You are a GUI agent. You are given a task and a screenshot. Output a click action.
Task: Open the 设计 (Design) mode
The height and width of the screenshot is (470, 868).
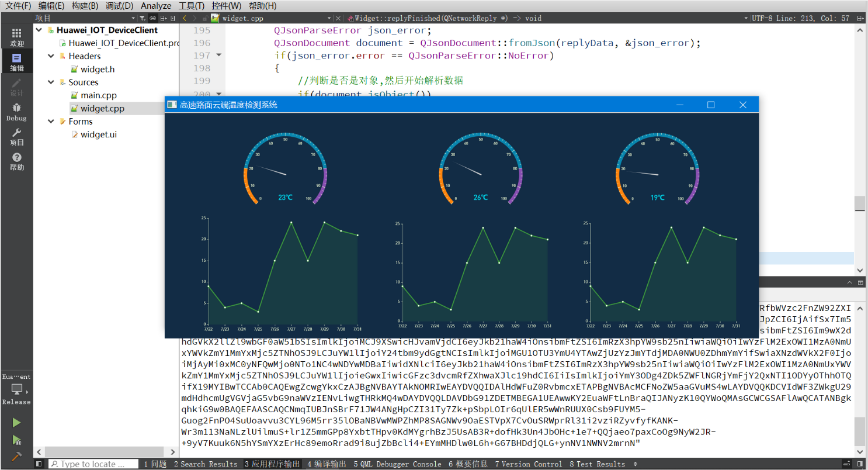pyautogui.click(x=17, y=87)
